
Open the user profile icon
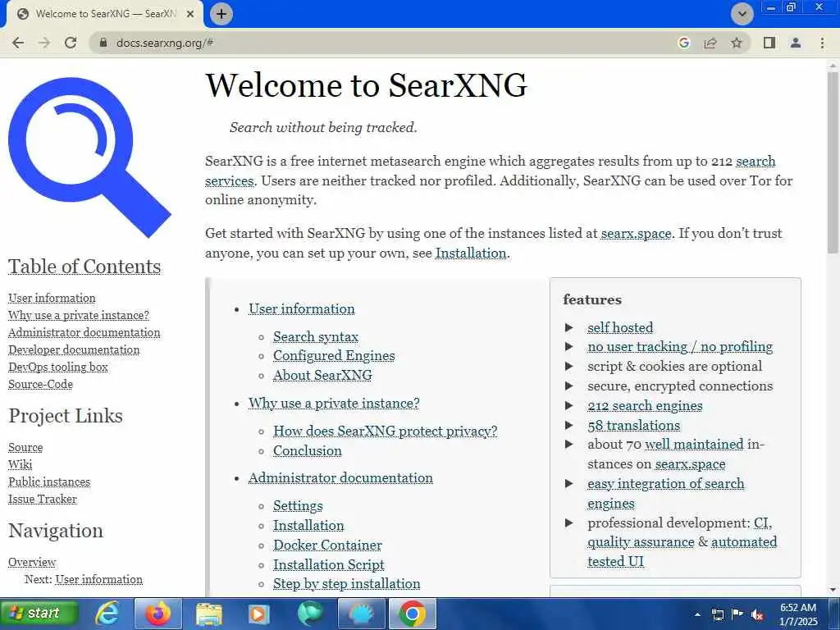[x=796, y=43]
